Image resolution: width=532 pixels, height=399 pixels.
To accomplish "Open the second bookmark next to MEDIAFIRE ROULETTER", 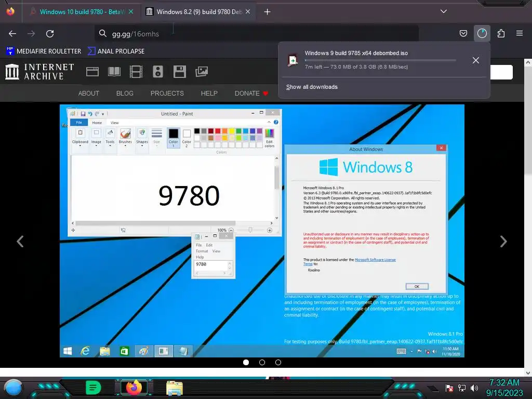I will click(116, 51).
